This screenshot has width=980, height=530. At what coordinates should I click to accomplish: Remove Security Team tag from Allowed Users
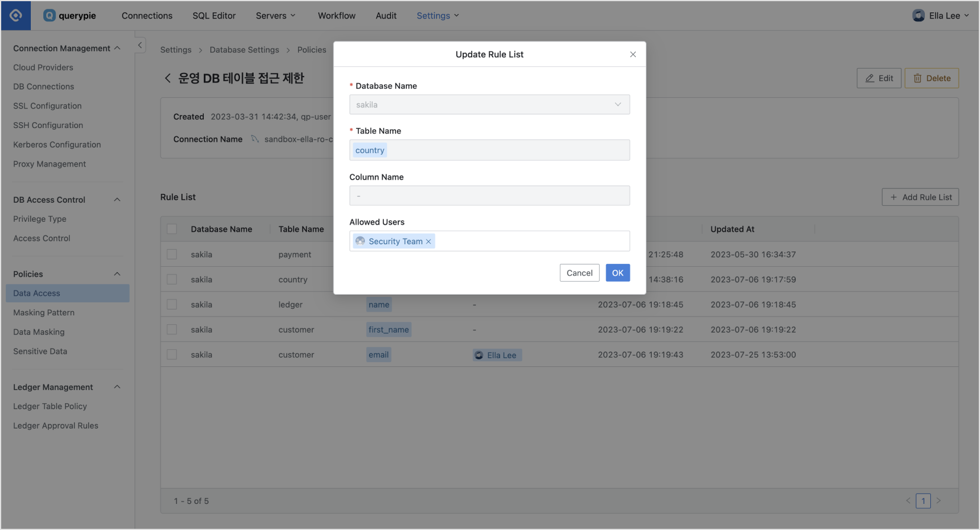point(428,242)
